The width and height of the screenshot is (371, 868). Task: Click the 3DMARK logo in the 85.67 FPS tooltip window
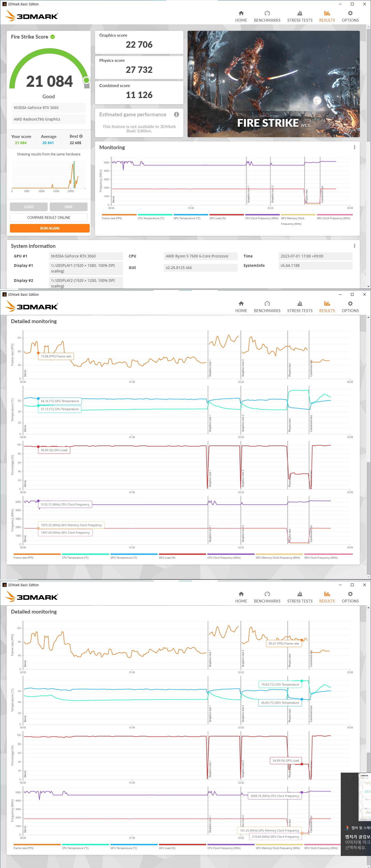[x=32, y=597]
